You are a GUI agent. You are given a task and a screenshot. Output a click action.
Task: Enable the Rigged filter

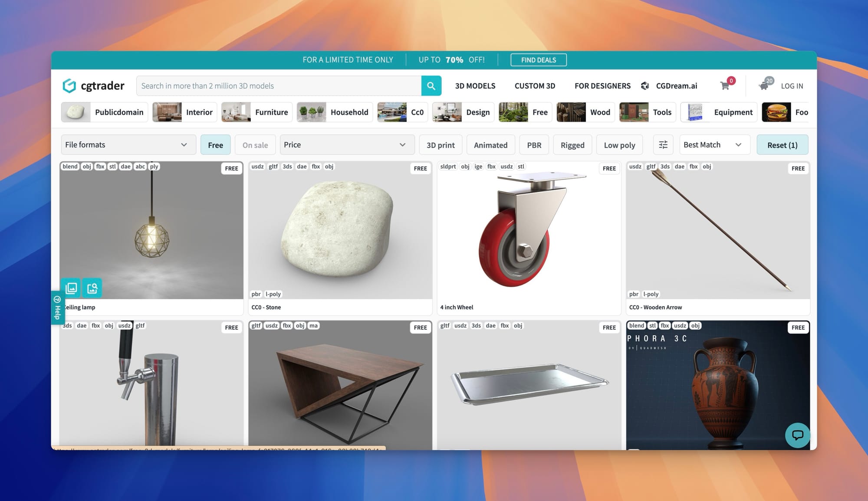pyautogui.click(x=572, y=145)
